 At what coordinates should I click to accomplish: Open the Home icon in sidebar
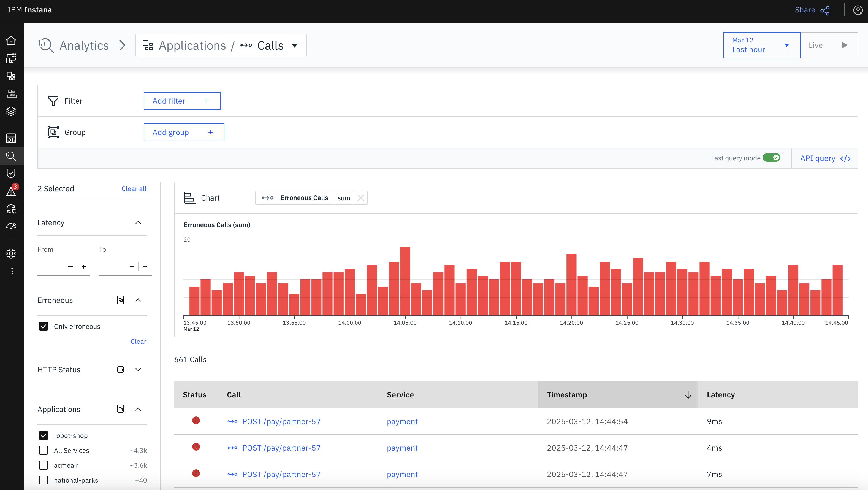(11, 41)
